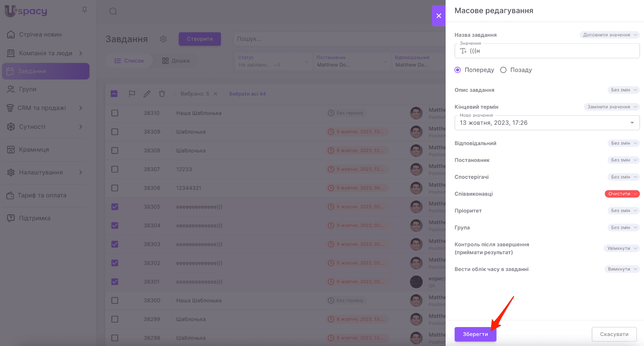Open task settings gear next to Завдання heading

tap(163, 39)
